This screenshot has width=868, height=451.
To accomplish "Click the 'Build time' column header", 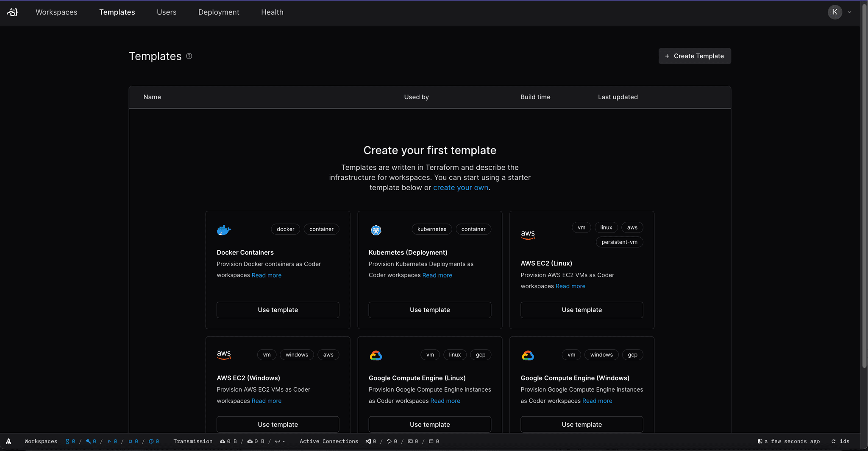I will tap(535, 97).
